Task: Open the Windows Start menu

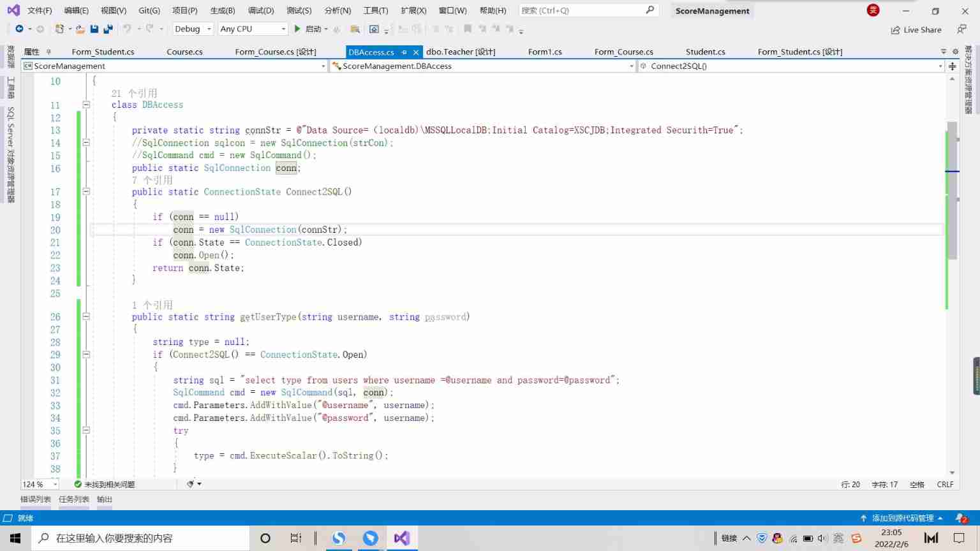Action: tap(15, 538)
